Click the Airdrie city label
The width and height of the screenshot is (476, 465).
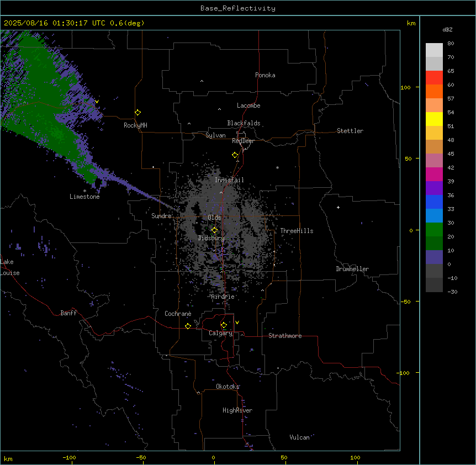point(223,297)
